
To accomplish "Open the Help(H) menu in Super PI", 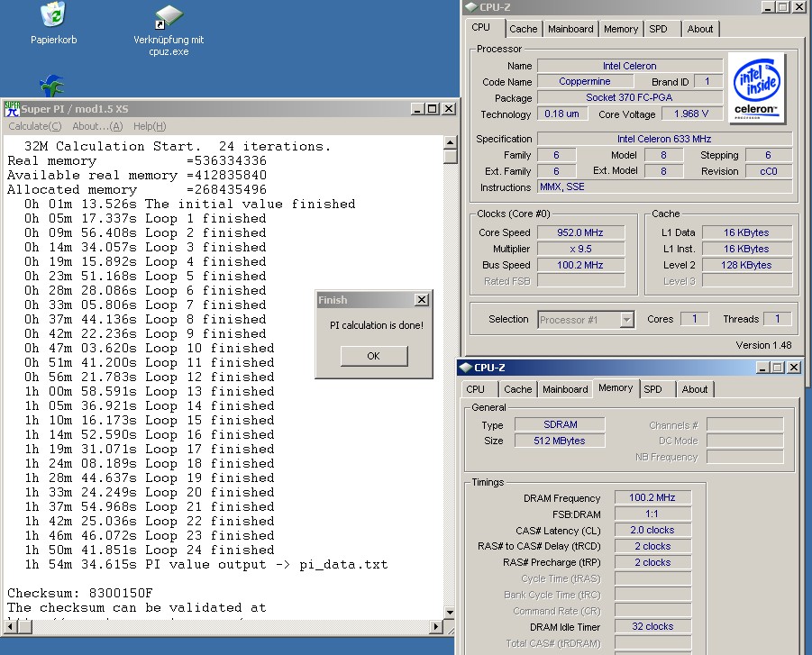I will [x=150, y=126].
